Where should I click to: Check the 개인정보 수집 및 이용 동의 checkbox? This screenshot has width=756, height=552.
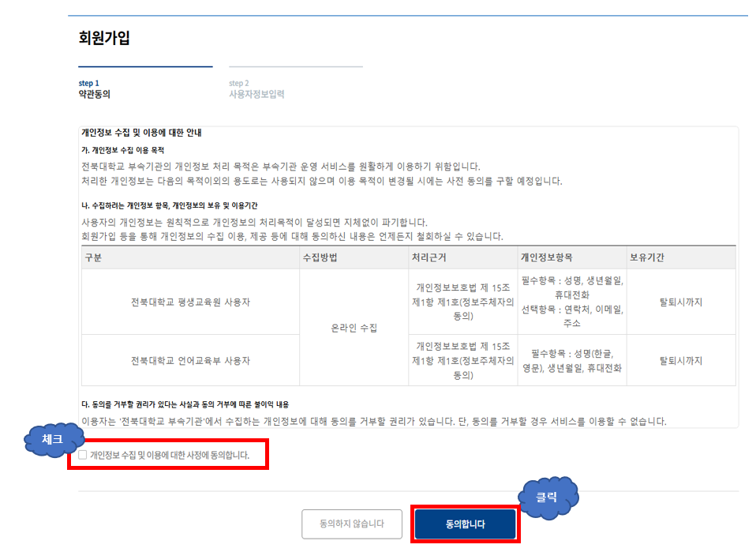(x=83, y=455)
